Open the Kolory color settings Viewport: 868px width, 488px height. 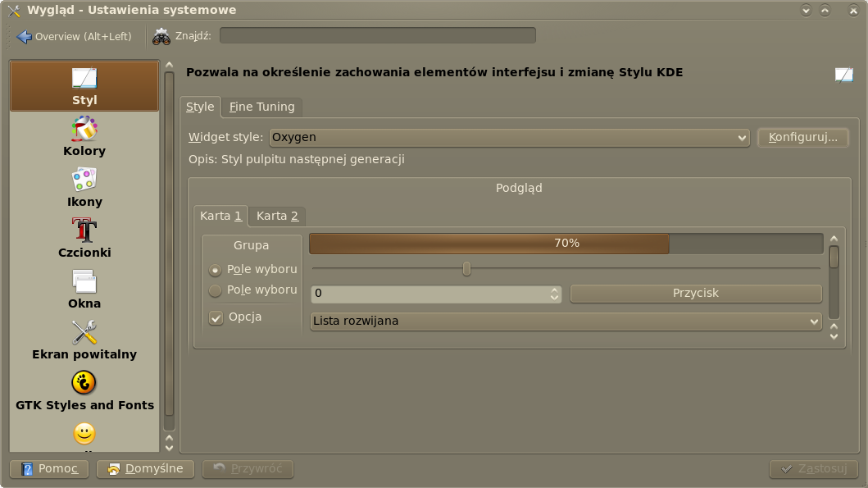click(84, 137)
